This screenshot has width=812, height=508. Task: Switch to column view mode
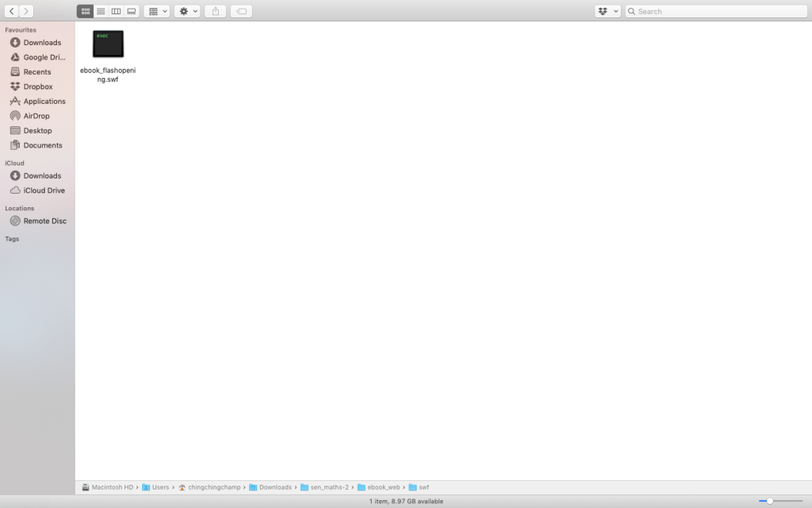click(x=116, y=11)
